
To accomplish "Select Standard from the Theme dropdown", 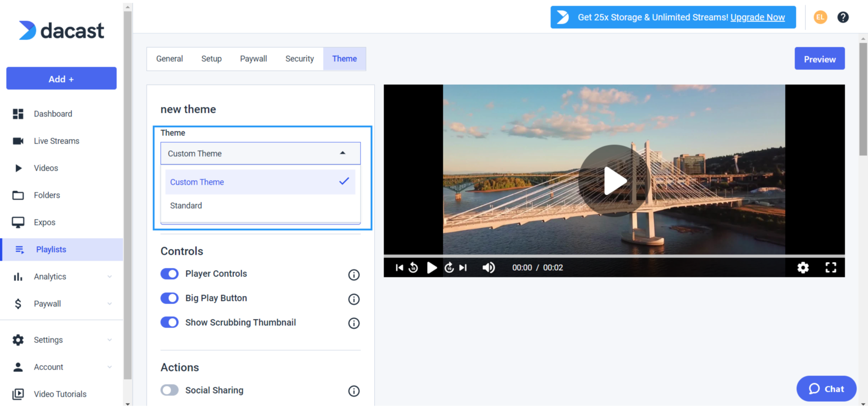I will click(x=186, y=205).
